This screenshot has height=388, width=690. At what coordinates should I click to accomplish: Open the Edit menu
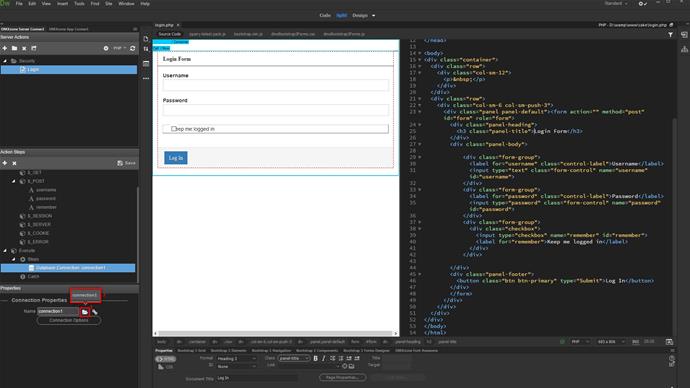point(32,4)
